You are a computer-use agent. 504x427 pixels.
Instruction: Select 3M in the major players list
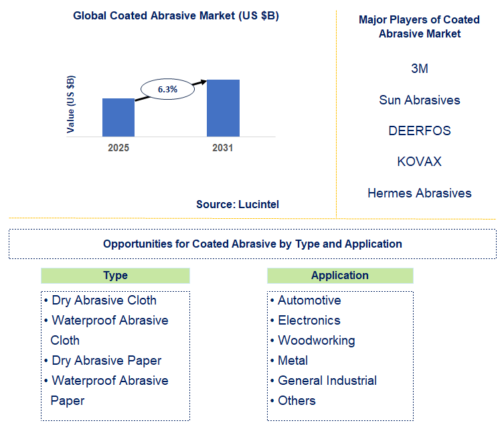click(x=420, y=68)
